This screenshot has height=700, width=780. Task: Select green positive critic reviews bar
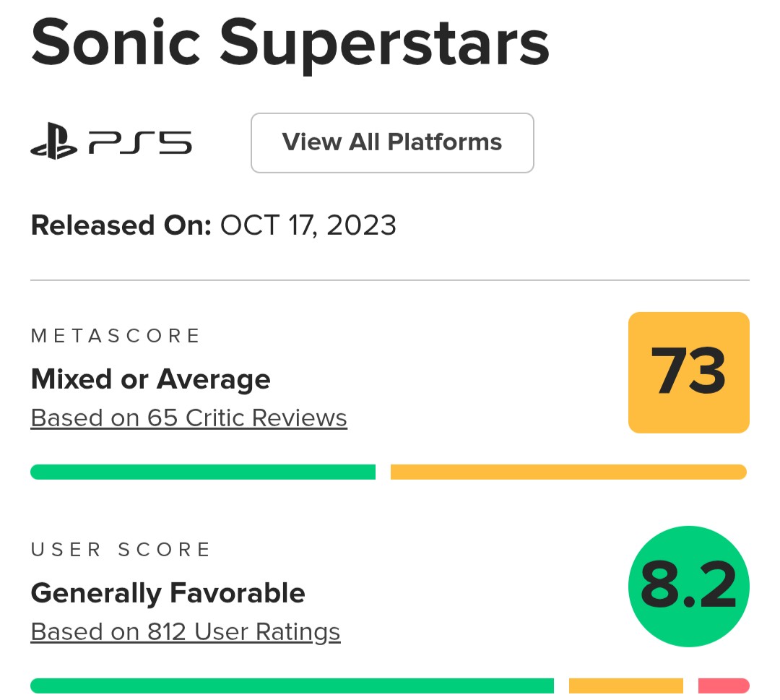point(203,472)
